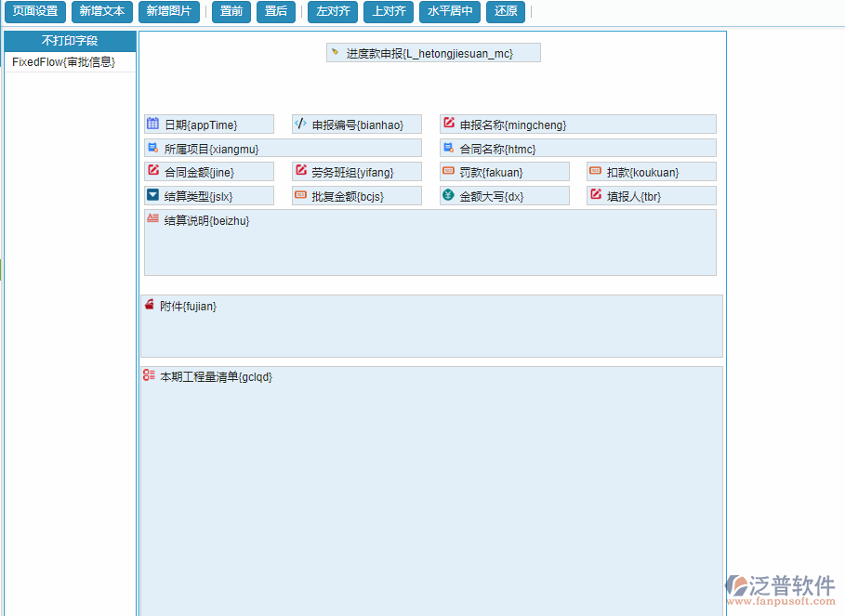The width and height of the screenshot is (845, 616).
Task: Click the attachment icon beside 附件{fujian}
Action: (x=149, y=304)
